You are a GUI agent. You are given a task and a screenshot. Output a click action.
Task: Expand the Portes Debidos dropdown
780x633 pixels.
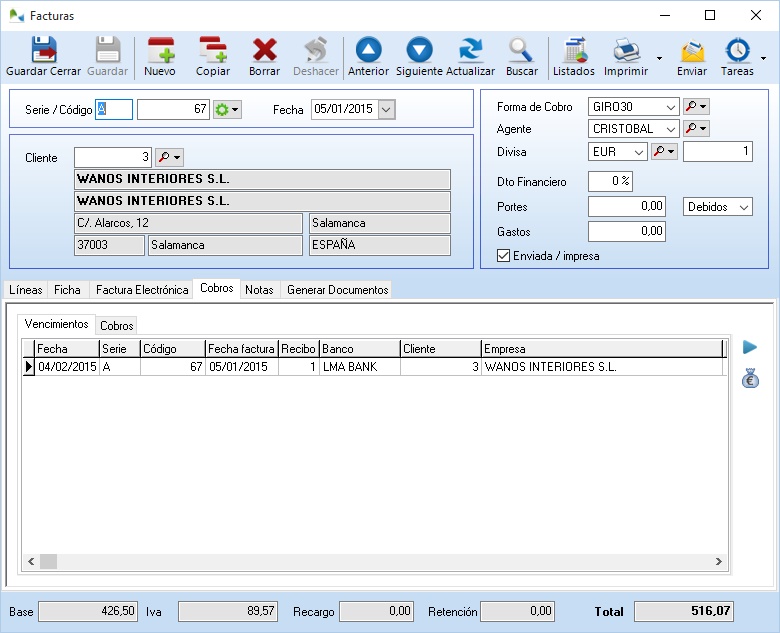pyautogui.click(x=742, y=206)
